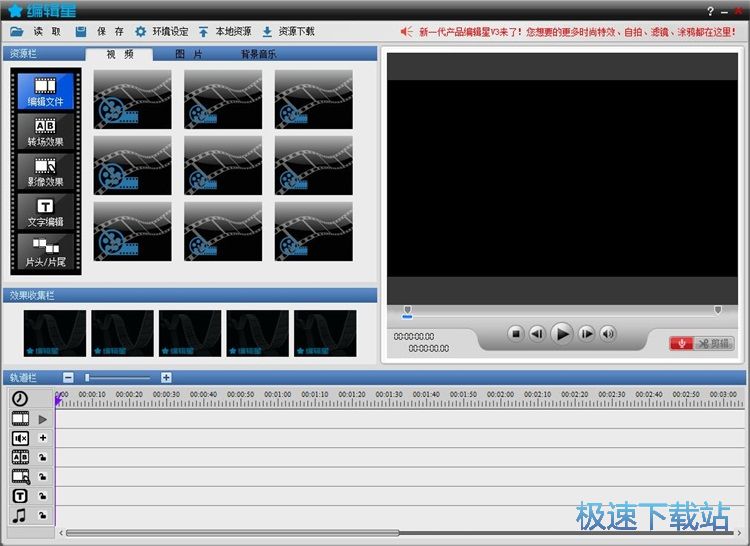Switch to the 图片 tab
This screenshot has width=750, height=546.
(188, 54)
